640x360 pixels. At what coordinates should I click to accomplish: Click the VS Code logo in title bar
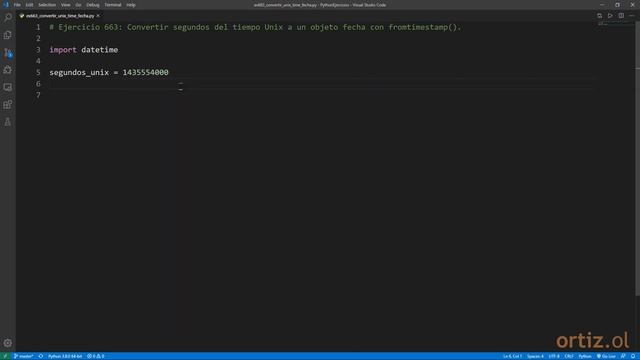pos(6,5)
